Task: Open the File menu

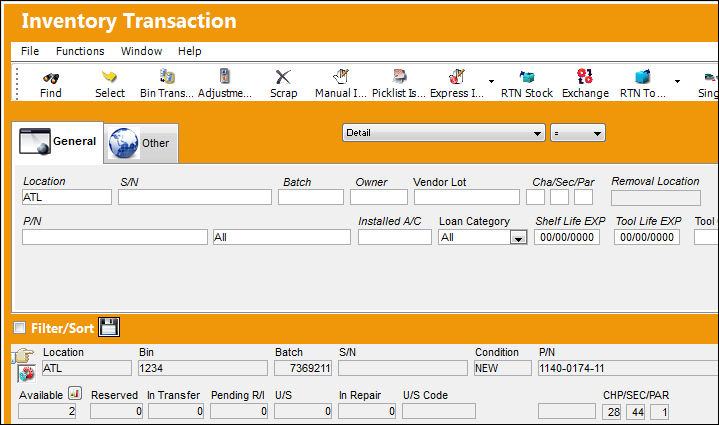Action: pyautogui.click(x=30, y=51)
